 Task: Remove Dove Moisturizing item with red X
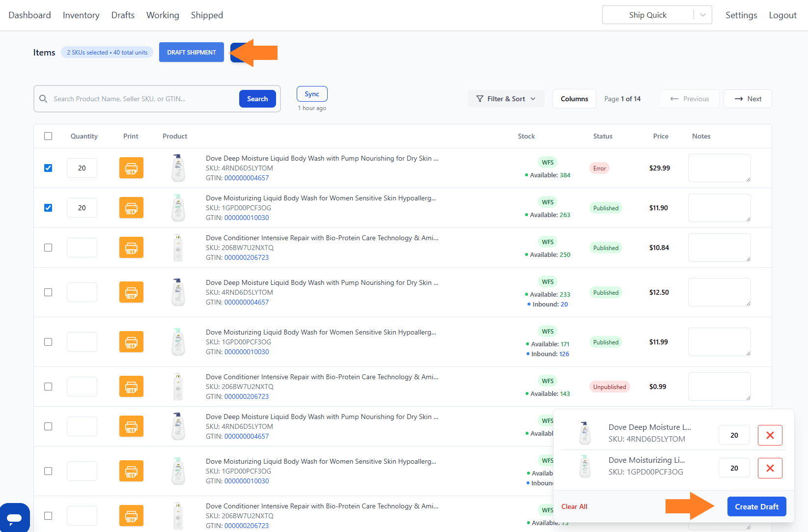(x=770, y=468)
